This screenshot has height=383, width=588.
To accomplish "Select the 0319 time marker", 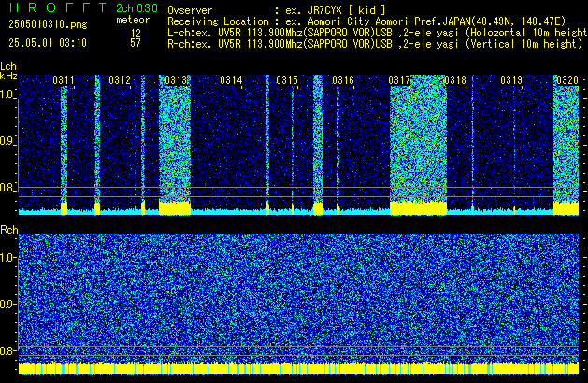I will [511, 80].
